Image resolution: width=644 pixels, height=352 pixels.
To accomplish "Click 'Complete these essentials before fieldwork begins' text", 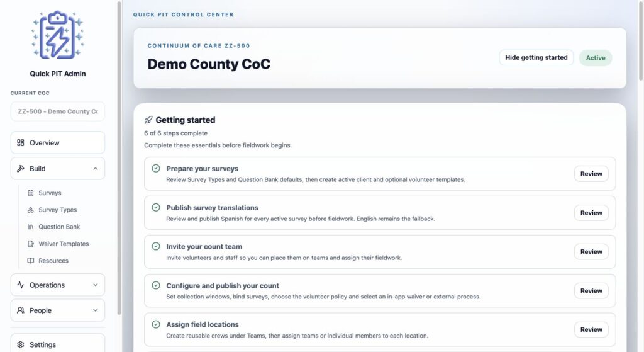I will point(218,145).
